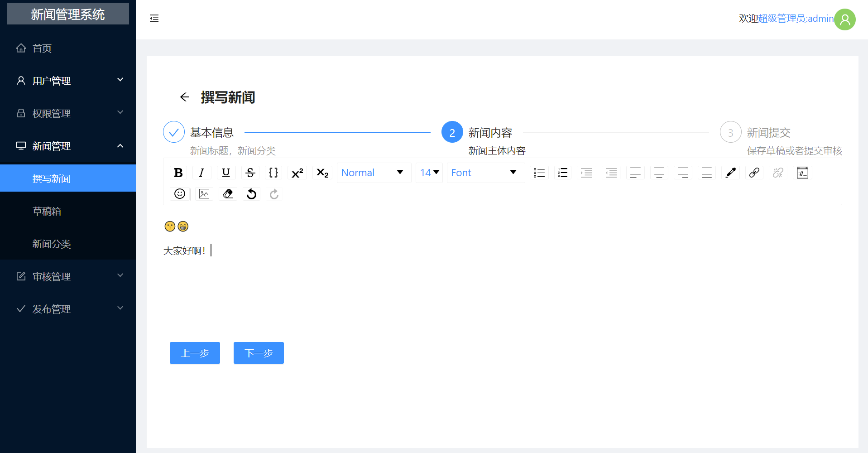Toggle italic formatting
This screenshot has width=868, height=453.
(x=201, y=173)
